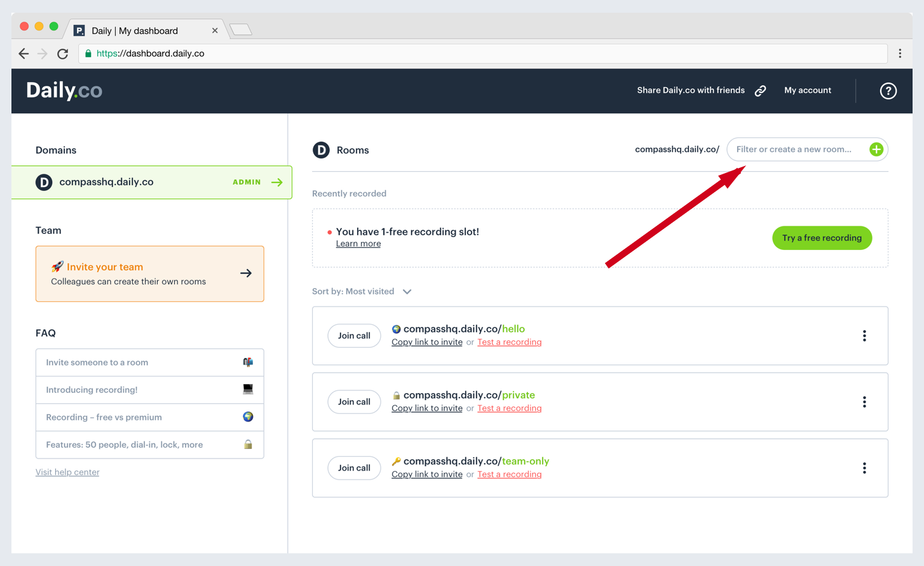Viewport: 924px width, 566px height.
Task: Click the green padlock in address bar
Action: point(88,53)
